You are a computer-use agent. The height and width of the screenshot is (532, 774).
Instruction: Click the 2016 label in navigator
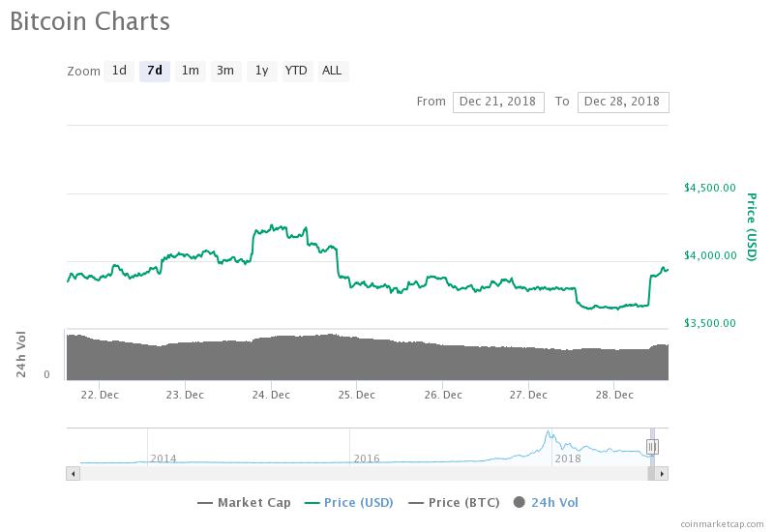(x=367, y=458)
